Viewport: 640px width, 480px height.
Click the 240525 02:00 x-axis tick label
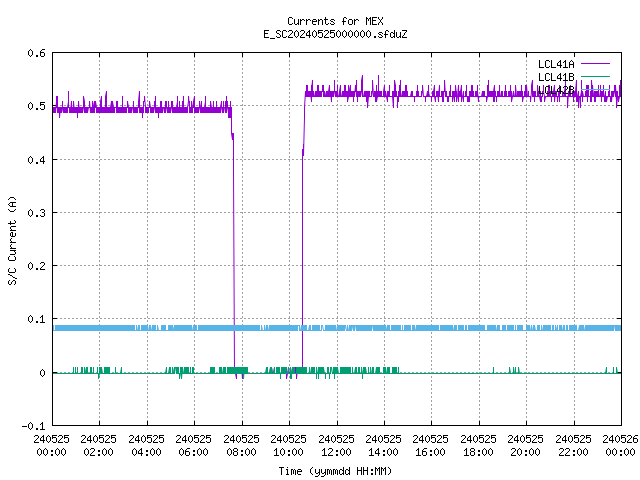click(x=98, y=445)
